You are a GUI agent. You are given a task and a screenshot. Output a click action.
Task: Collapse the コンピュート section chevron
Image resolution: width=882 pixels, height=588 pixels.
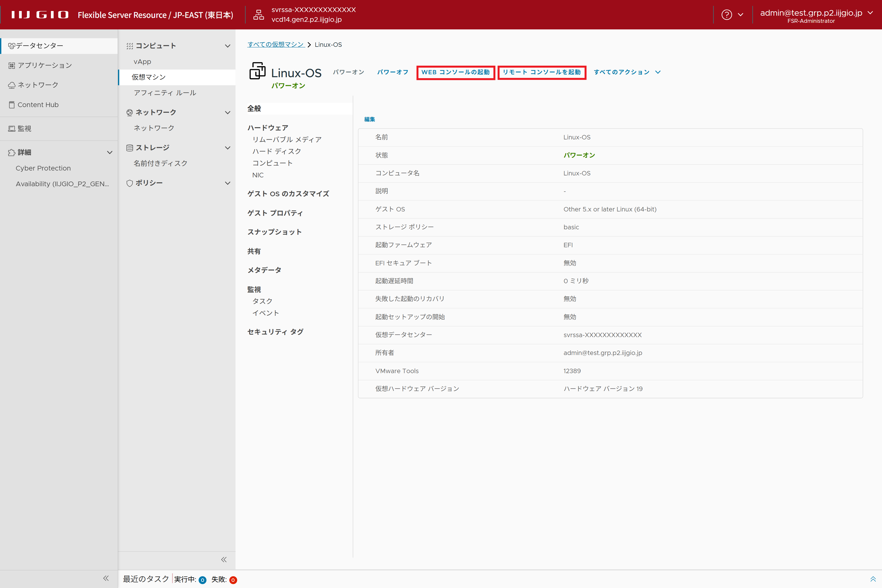point(227,46)
